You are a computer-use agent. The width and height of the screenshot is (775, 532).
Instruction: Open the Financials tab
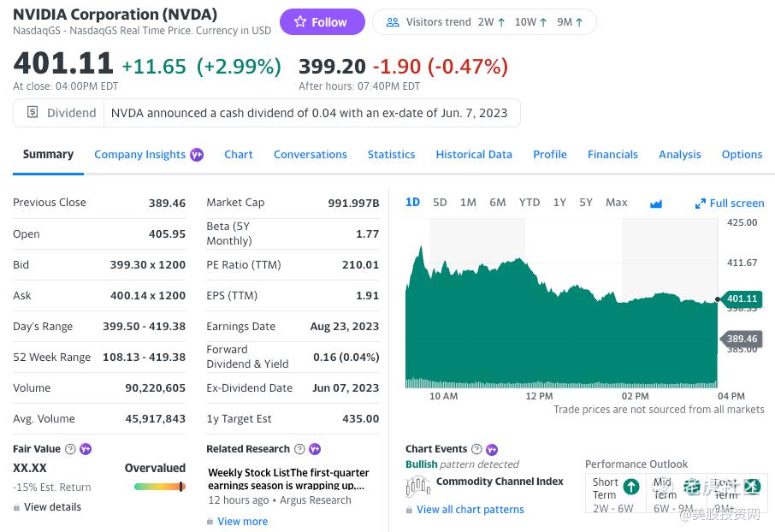coord(612,155)
